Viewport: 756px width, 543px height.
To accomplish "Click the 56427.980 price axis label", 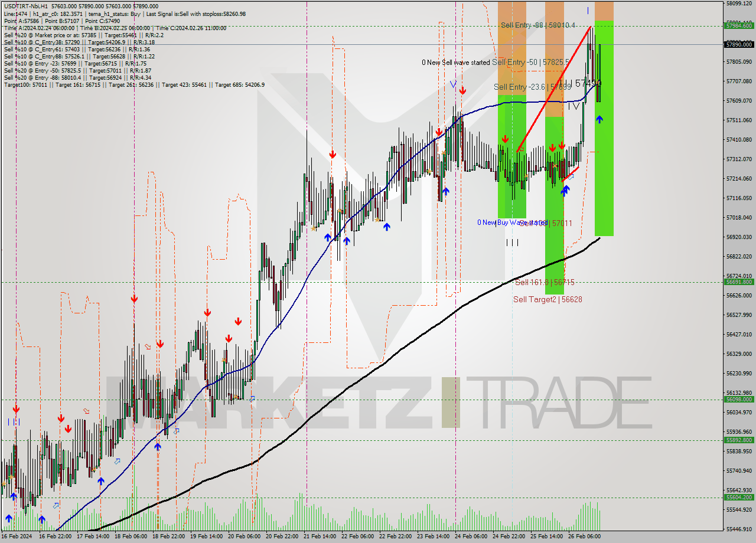I will point(739,334).
